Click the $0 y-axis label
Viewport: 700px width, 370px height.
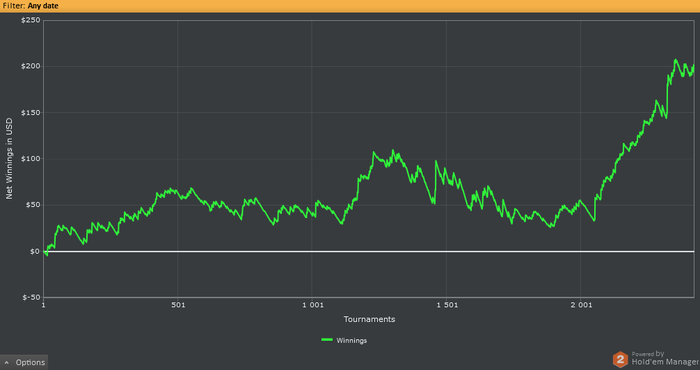(35, 252)
